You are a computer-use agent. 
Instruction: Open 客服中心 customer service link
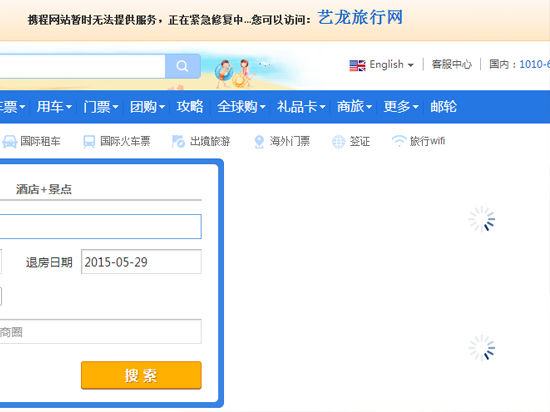click(451, 65)
